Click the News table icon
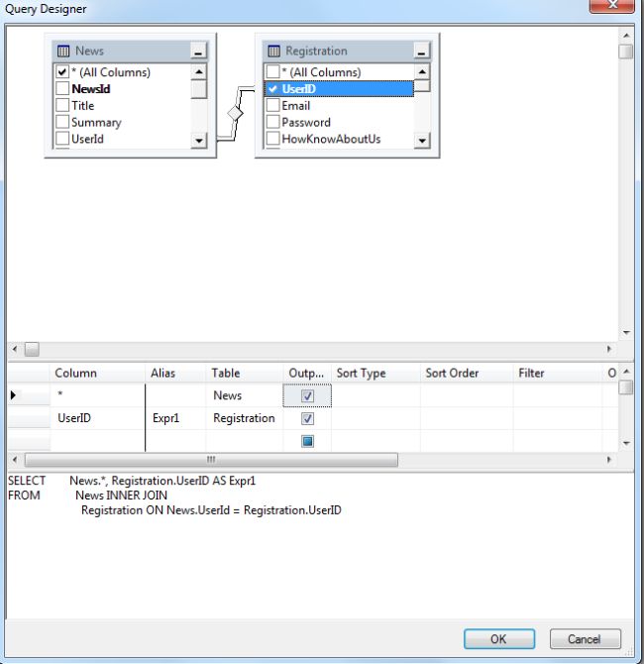644x664 pixels. point(63,52)
